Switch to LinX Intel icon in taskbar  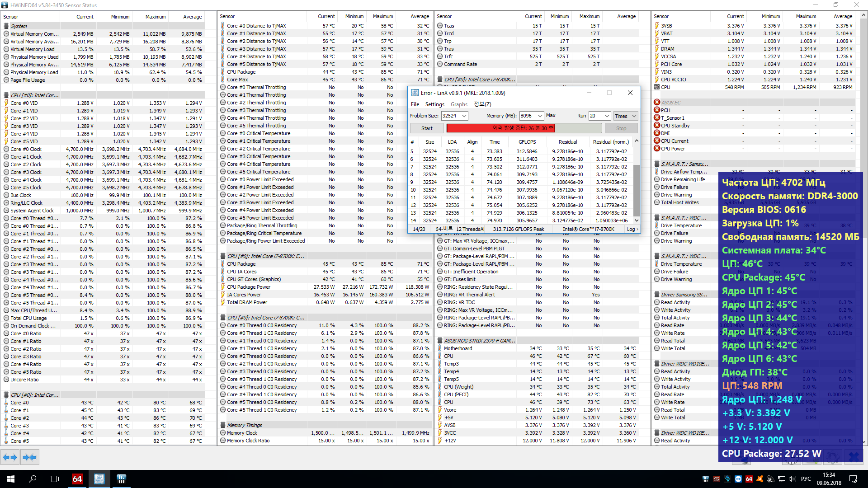click(x=99, y=479)
